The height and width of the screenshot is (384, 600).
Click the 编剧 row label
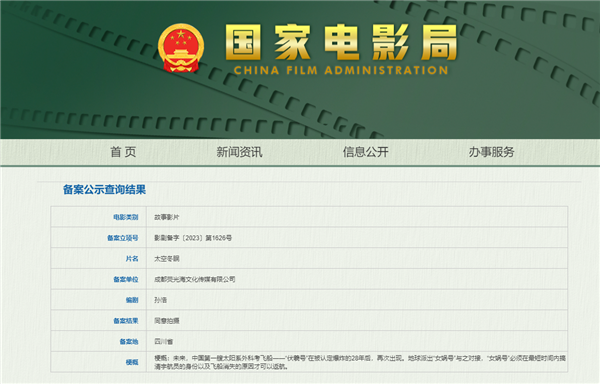(x=132, y=300)
